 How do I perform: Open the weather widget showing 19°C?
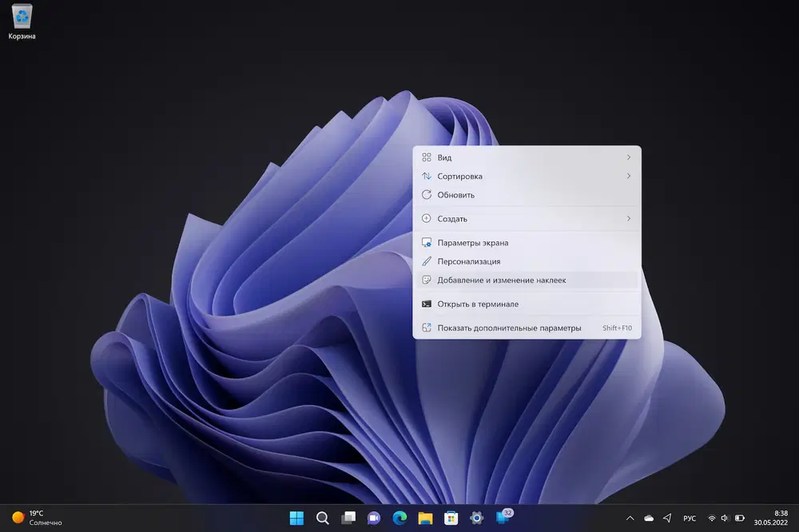tap(38, 518)
